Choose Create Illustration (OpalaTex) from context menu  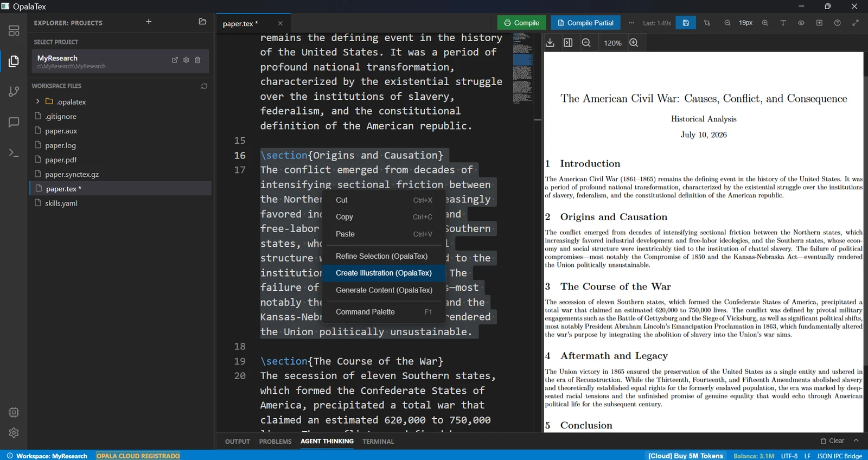coord(384,273)
